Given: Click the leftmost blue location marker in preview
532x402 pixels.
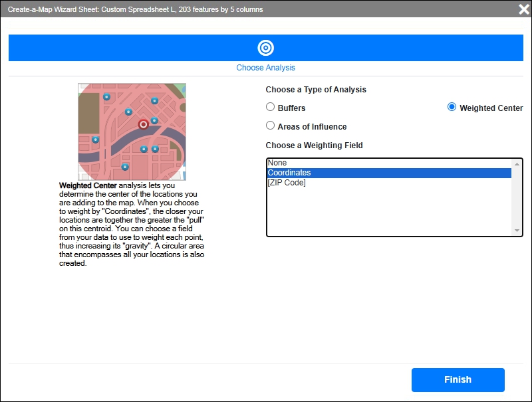Looking at the screenshot, I should [x=96, y=140].
